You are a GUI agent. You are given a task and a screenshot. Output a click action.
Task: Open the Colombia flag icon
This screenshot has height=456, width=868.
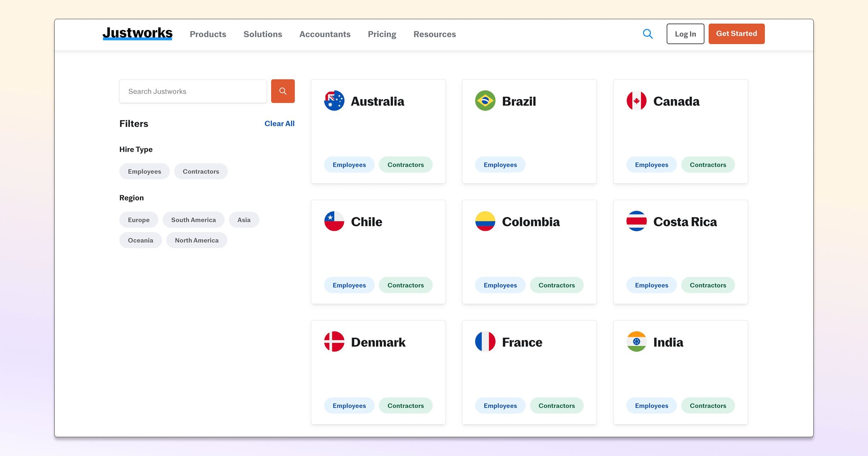[485, 221]
